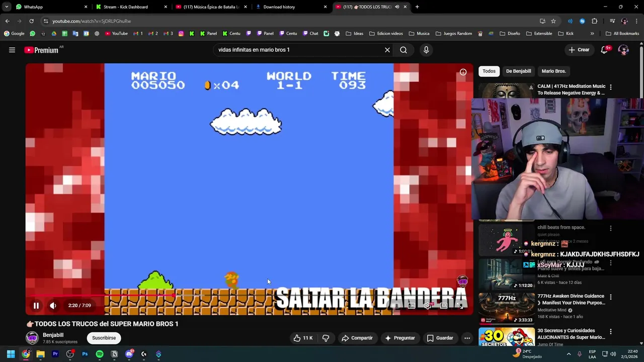Subscribe with the Suscribirse button
Image resolution: width=644 pixels, height=362 pixels.
[104, 338]
